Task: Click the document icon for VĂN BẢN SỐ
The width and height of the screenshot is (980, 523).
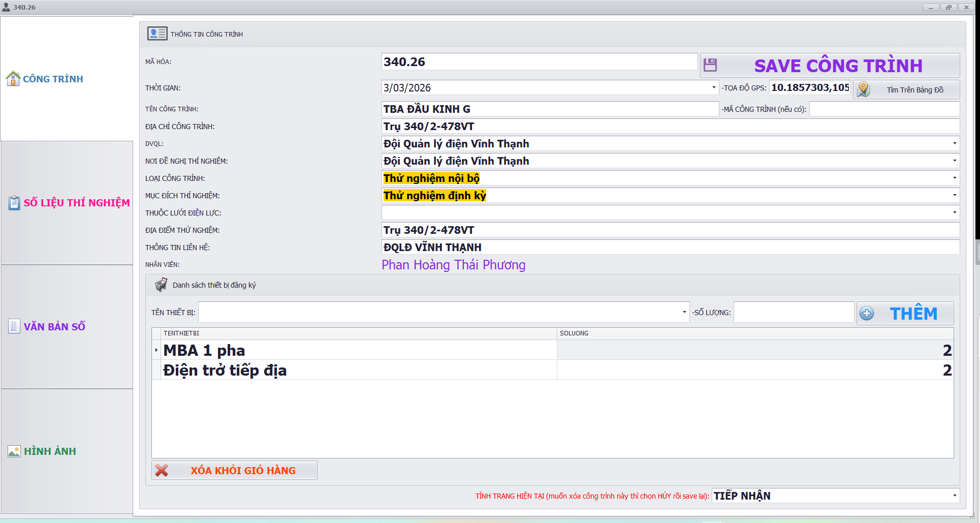Action: pos(14,326)
